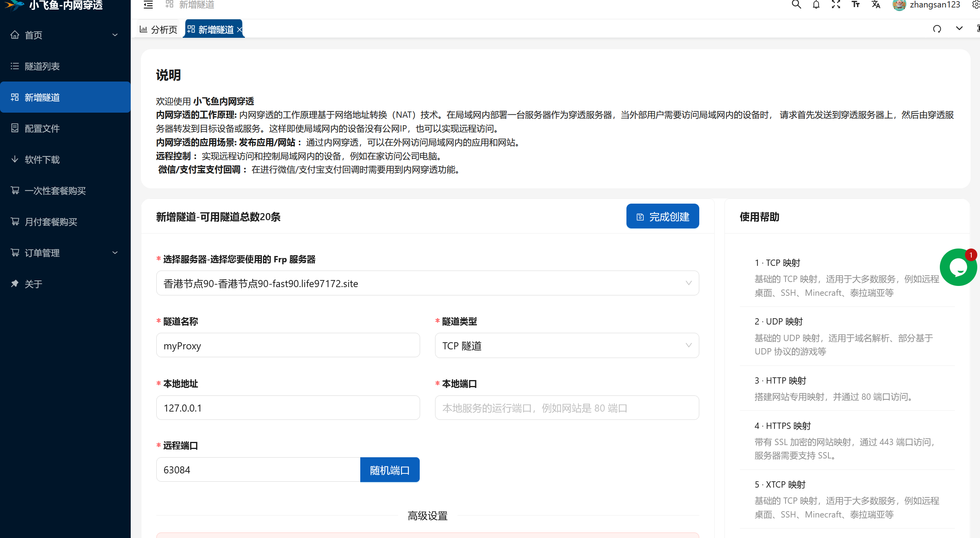The width and height of the screenshot is (980, 538).
Task: Click the 随机端口 button
Action: pyautogui.click(x=389, y=470)
